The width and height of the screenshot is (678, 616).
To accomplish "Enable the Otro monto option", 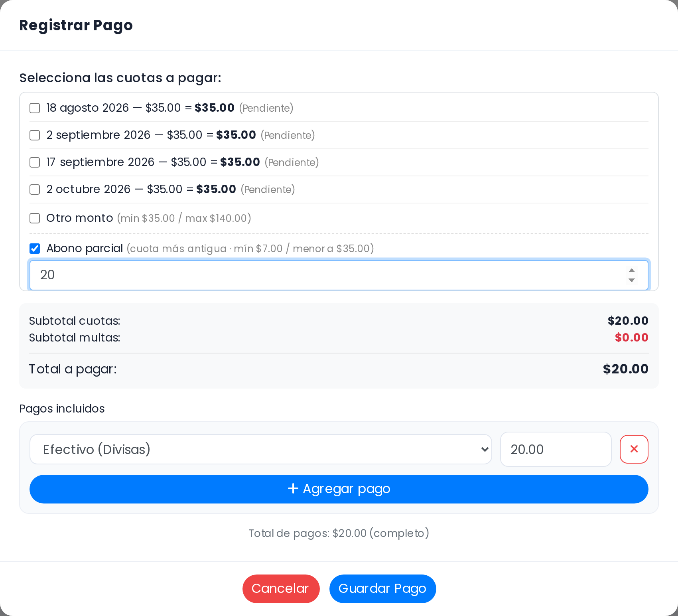I will point(35,218).
